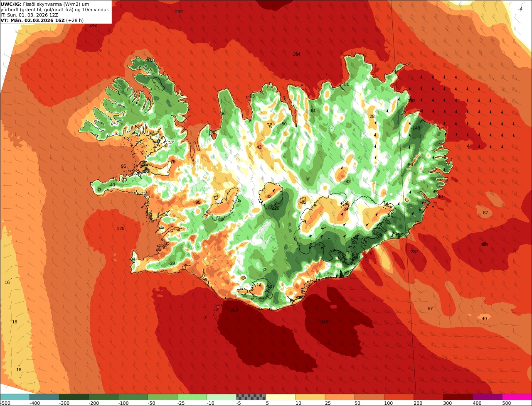Click the legend label -100
532x406 pixels.
click(x=123, y=403)
